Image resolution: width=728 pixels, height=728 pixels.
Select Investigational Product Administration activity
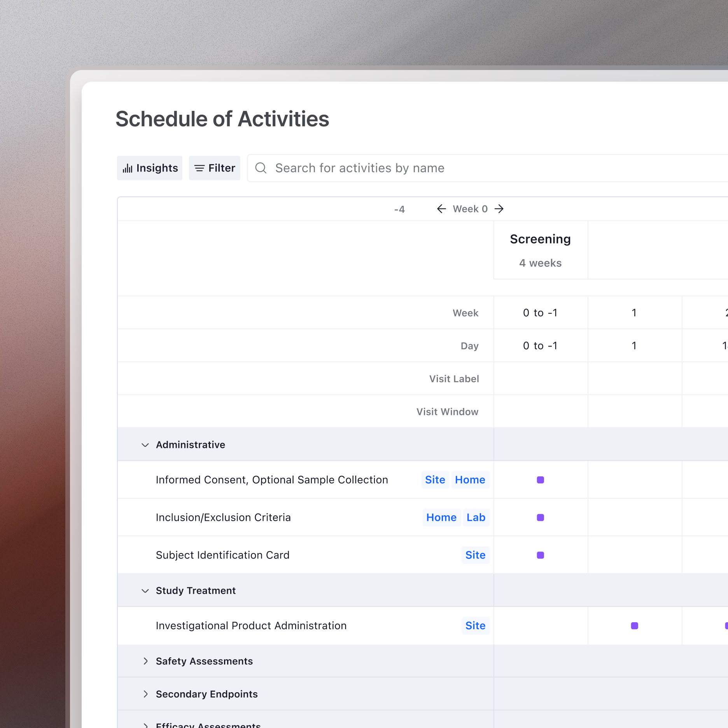[x=251, y=626]
